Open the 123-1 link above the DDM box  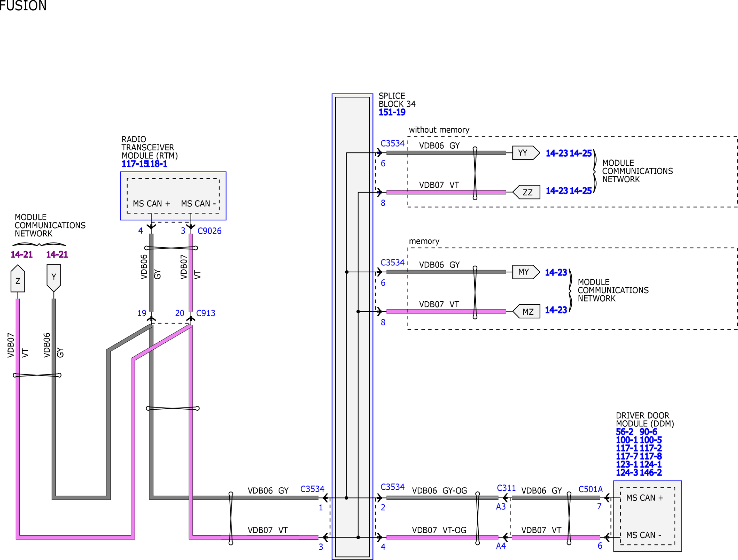click(627, 464)
